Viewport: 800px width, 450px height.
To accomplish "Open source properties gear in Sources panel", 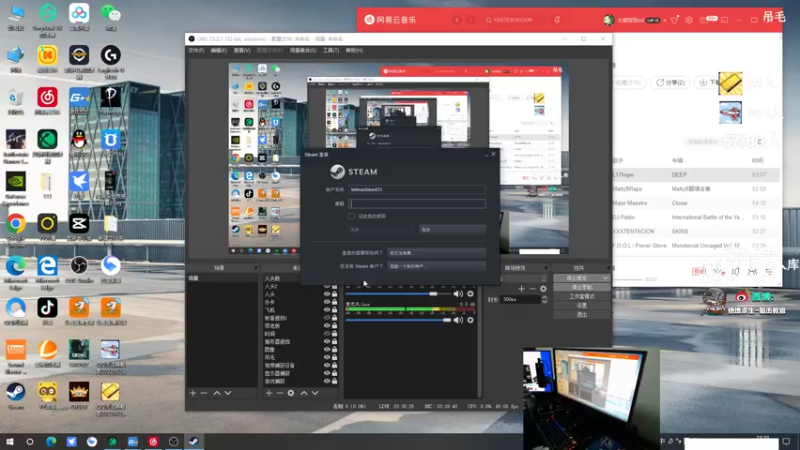I will click(x=291, y=393).
